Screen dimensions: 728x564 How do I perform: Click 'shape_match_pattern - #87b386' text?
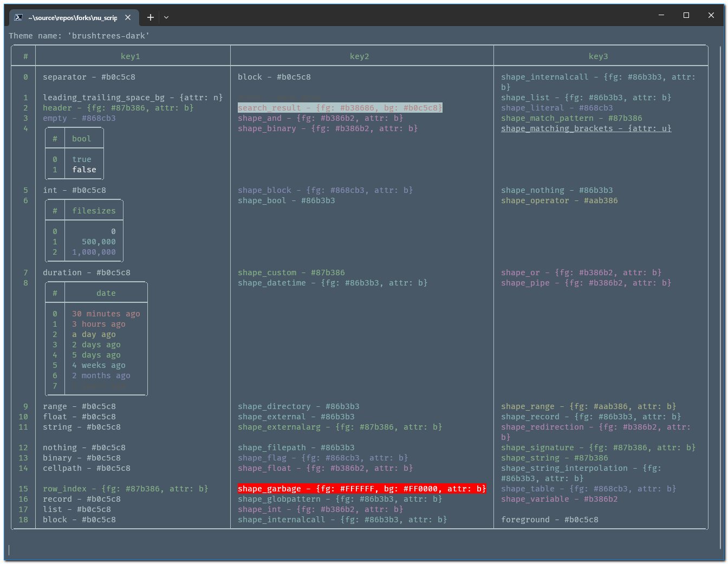[572, 118]
